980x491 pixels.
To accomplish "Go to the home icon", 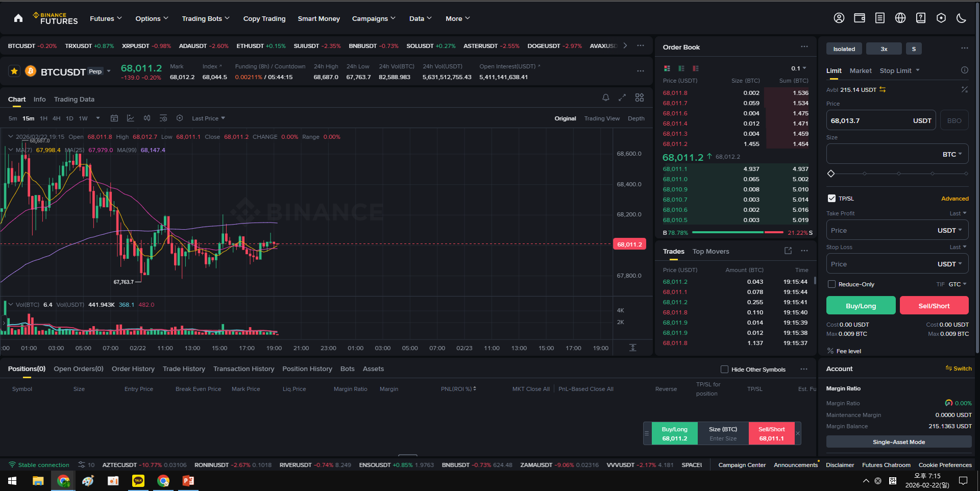I will [x=18, y=18].
